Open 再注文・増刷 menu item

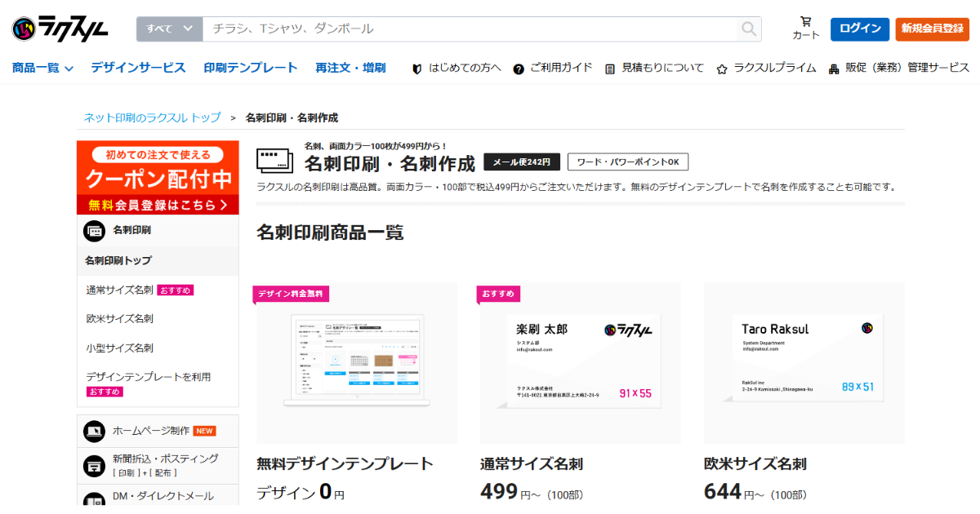pyautogui.click(x=350, y=68)
